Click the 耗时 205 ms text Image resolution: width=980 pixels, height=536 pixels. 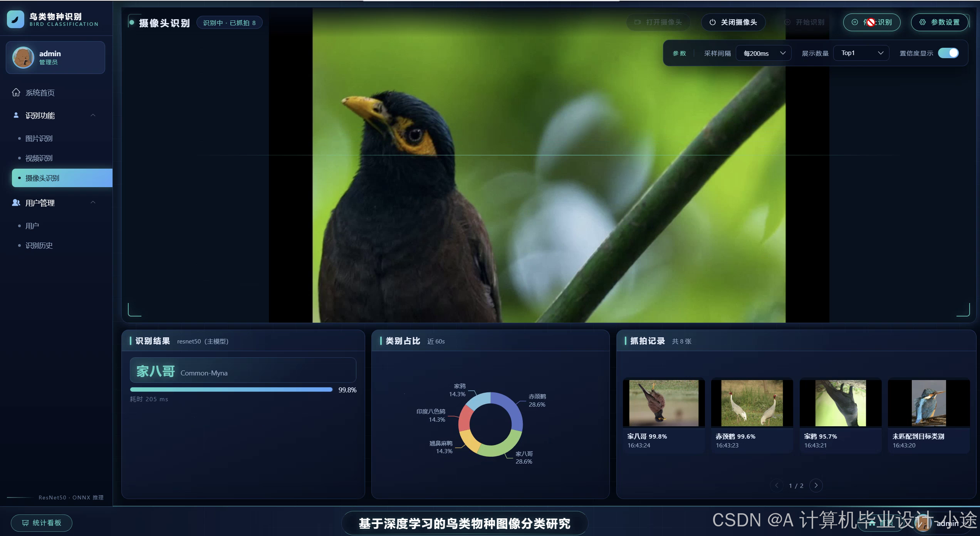click(x=149, y=399)
